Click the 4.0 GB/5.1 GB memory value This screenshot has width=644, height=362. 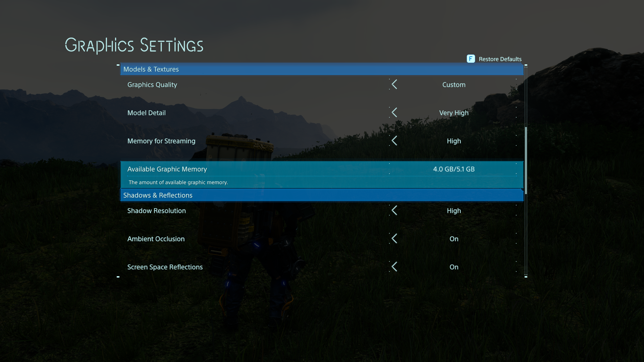coord(454,169)
